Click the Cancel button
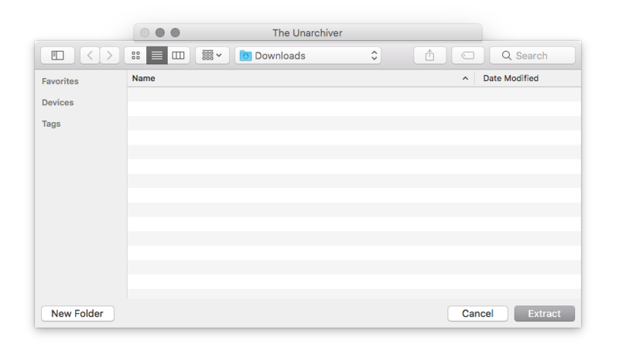 coord(477,314)
